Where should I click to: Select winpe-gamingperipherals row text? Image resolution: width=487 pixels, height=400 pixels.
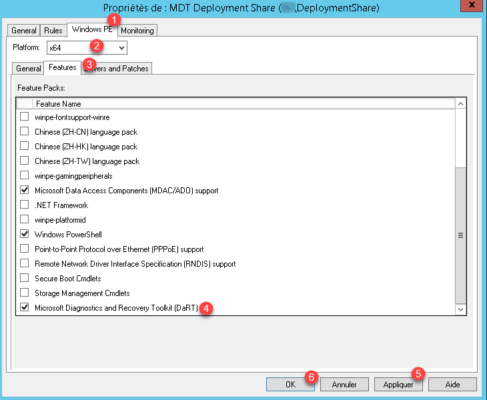tap(73, 176)
